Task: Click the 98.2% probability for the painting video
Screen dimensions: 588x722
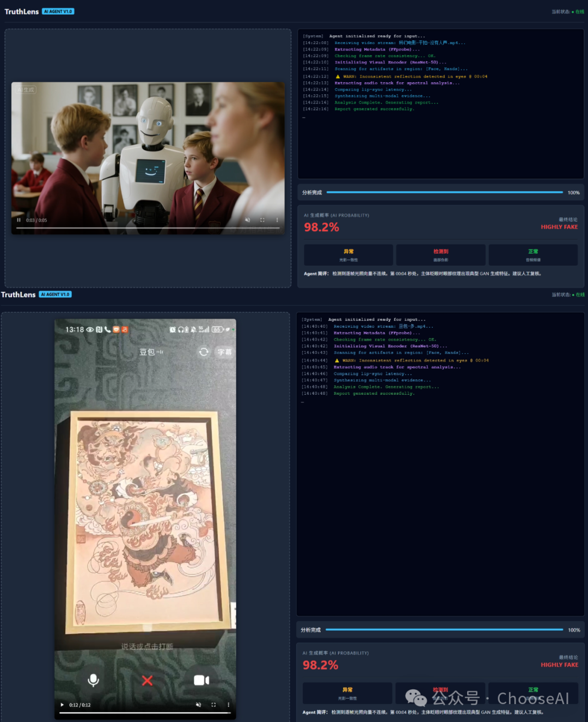Action: click(320, 665)
